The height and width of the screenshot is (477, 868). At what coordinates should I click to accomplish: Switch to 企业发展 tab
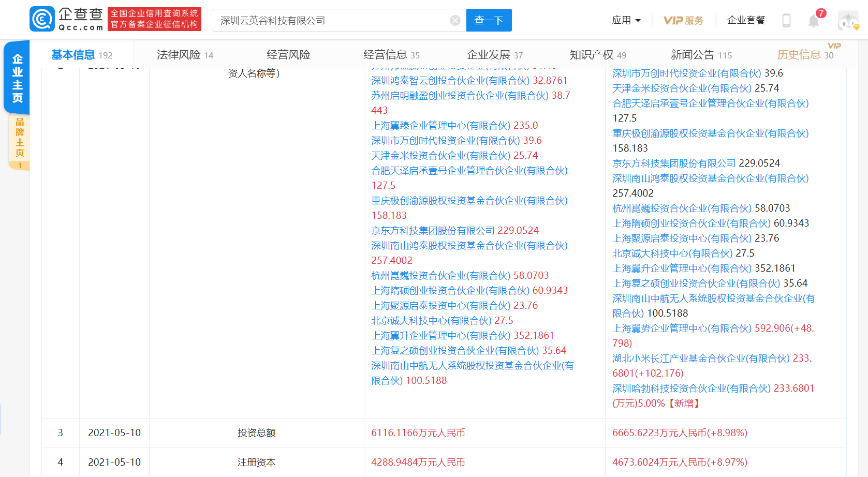coord(495,55)
